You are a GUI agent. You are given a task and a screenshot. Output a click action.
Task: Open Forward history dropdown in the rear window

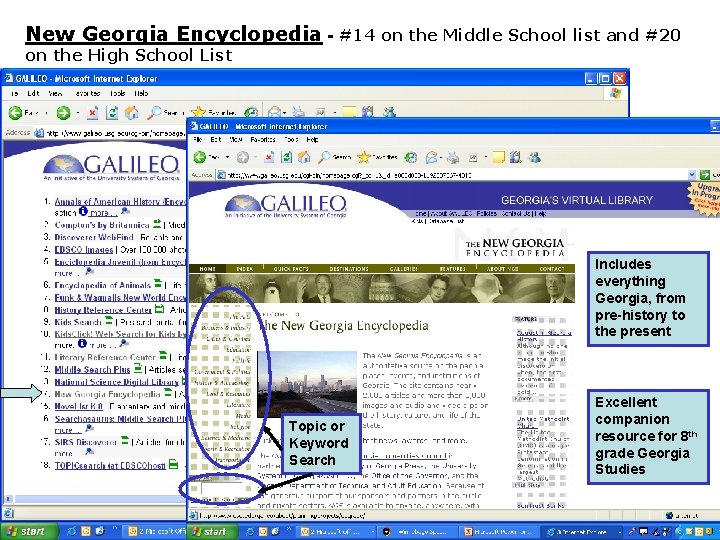[x=78, y=112]
